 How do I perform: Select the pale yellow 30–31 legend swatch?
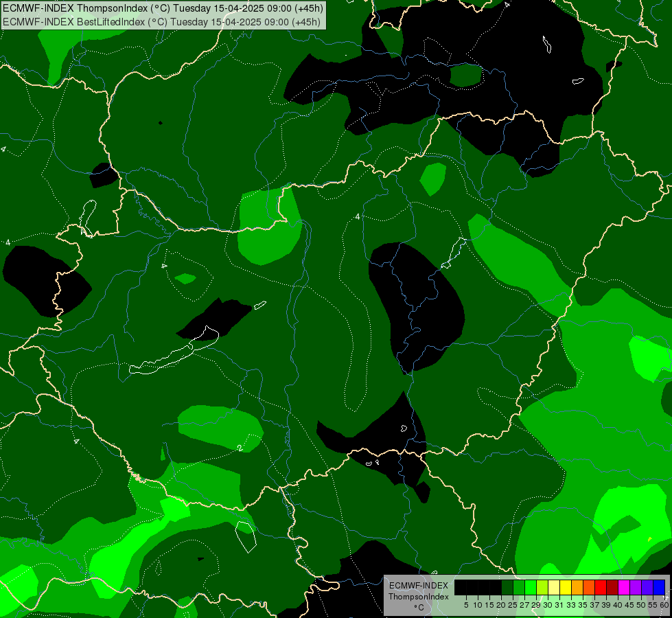tap(554, 587)
